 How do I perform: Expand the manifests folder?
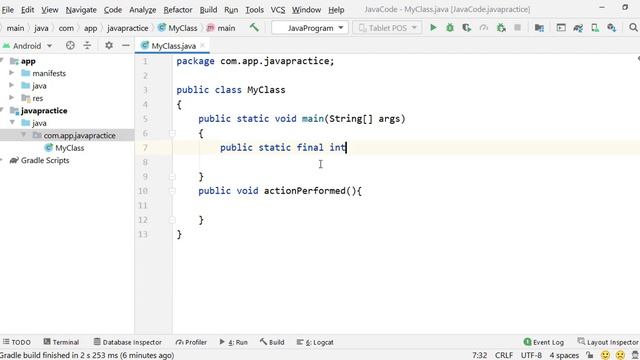12,73
